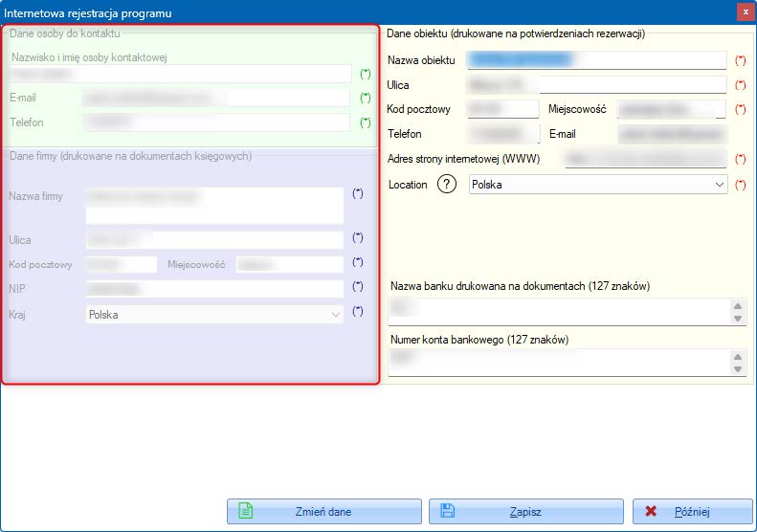Click the up arrow in bank name box

pos(738,305)
